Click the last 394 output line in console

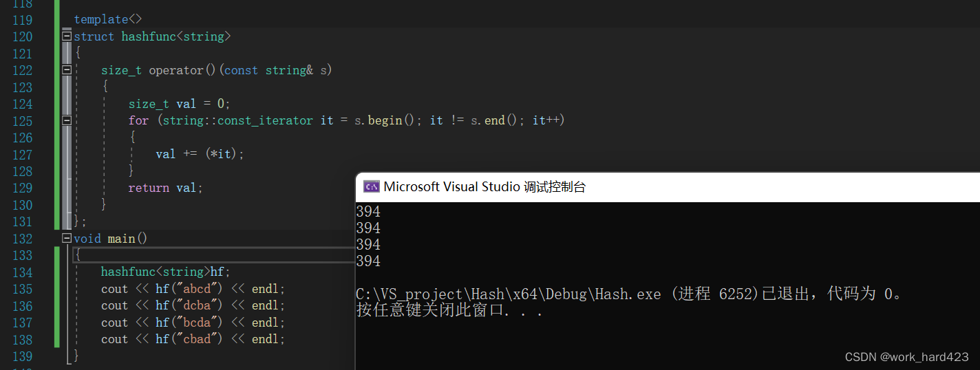[x=368, y=261]
